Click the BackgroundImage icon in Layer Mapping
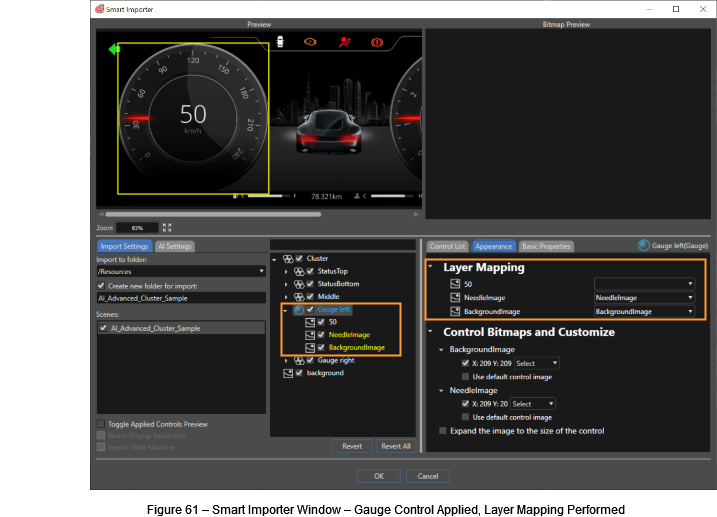 (455, 311)
